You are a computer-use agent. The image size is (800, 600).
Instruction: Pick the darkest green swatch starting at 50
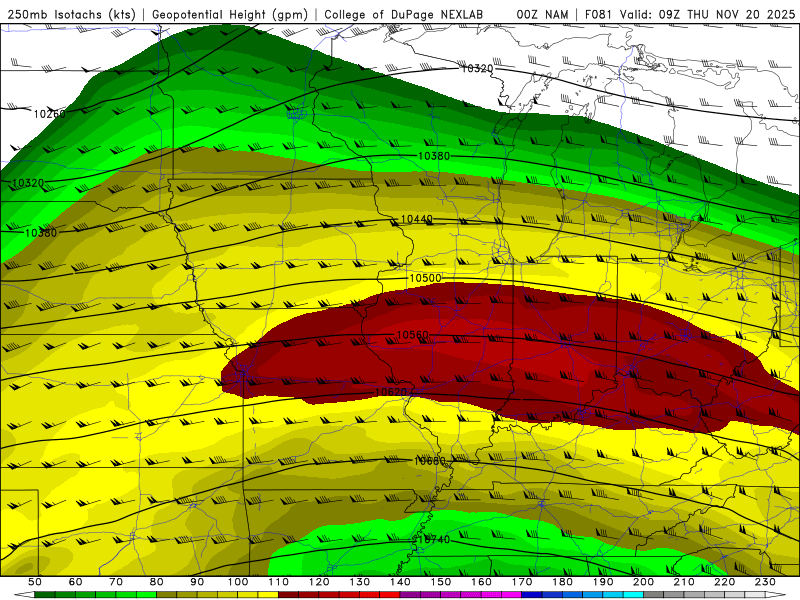tap(44, 595)
